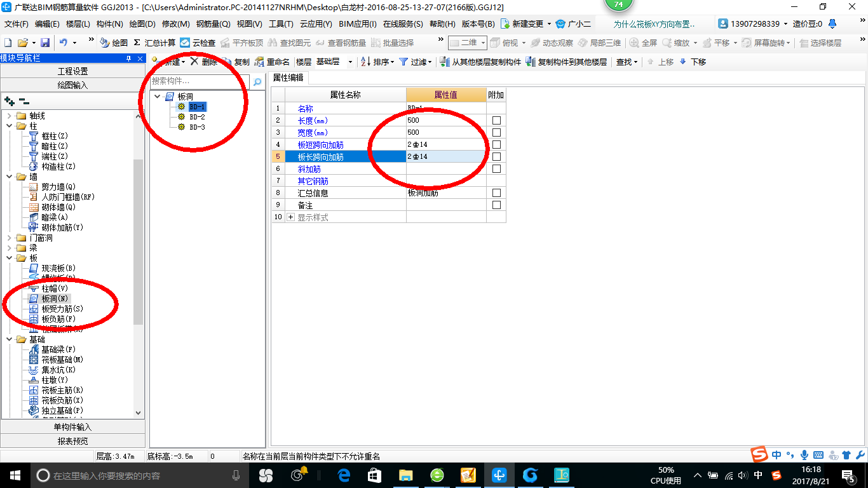Open the 文件(F) menu

point(17,24)
